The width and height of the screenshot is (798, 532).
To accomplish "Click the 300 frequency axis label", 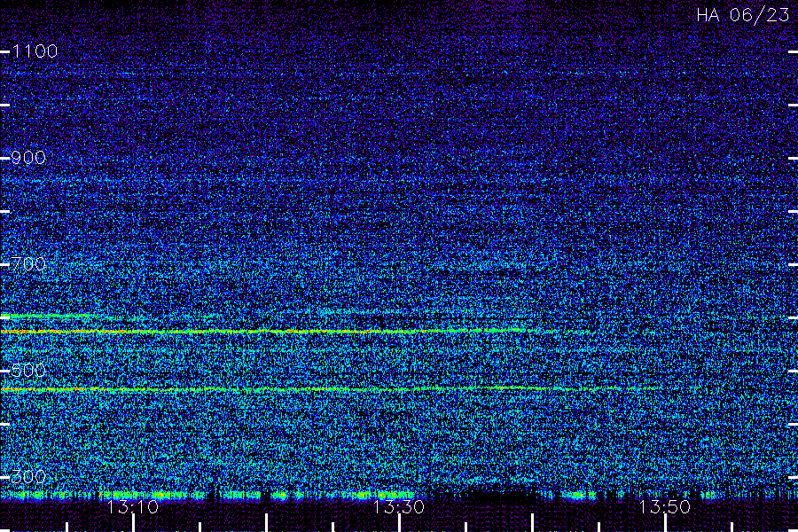I will (x=28, y=477).
